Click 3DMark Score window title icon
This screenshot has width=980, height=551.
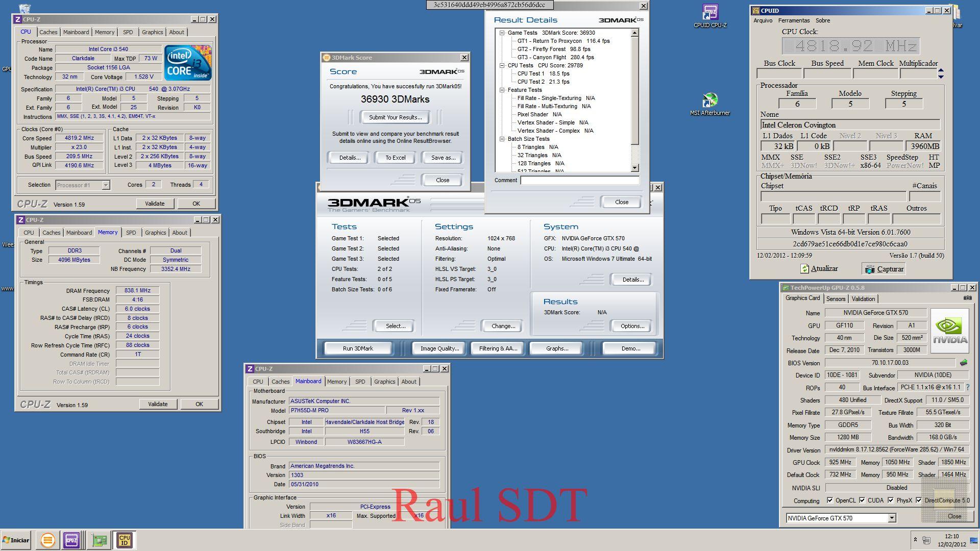pyautogui.click(x=326, y=58)
